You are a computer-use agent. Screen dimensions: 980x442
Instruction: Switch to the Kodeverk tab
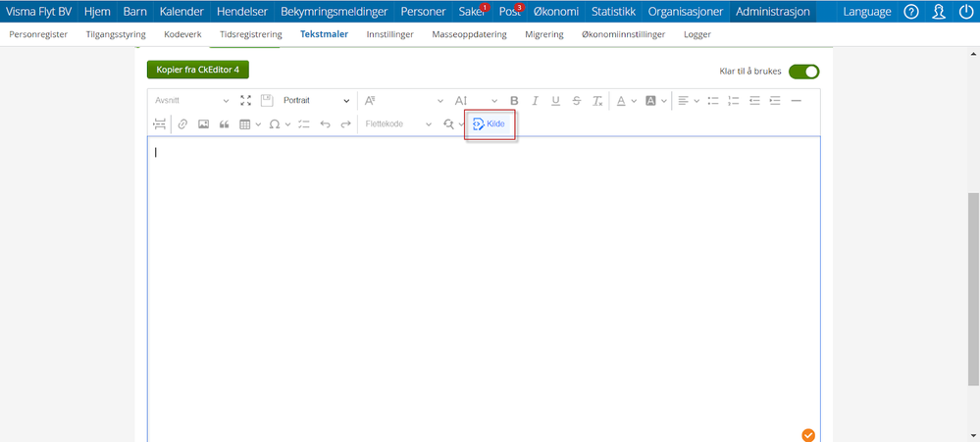pos(182,35)
